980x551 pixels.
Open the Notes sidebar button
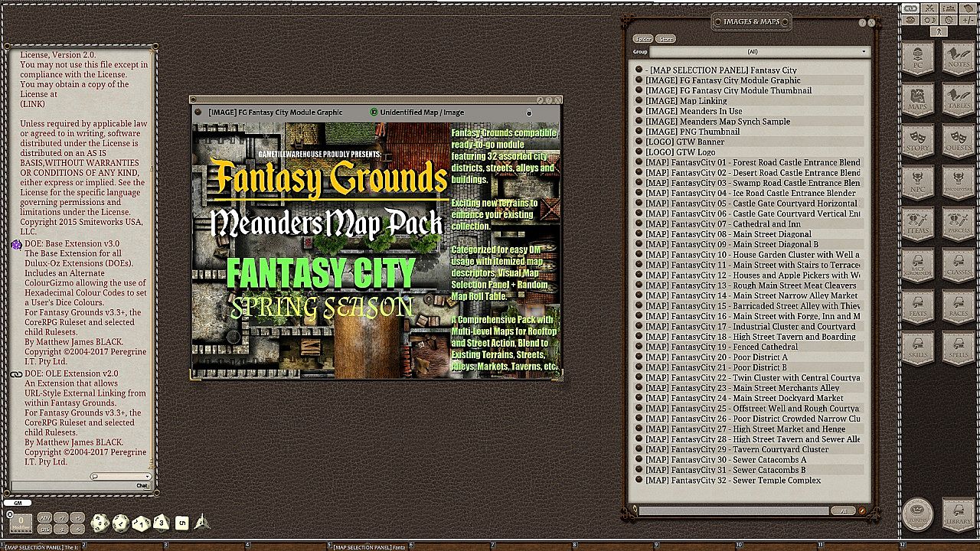click(x=957, y=59)
